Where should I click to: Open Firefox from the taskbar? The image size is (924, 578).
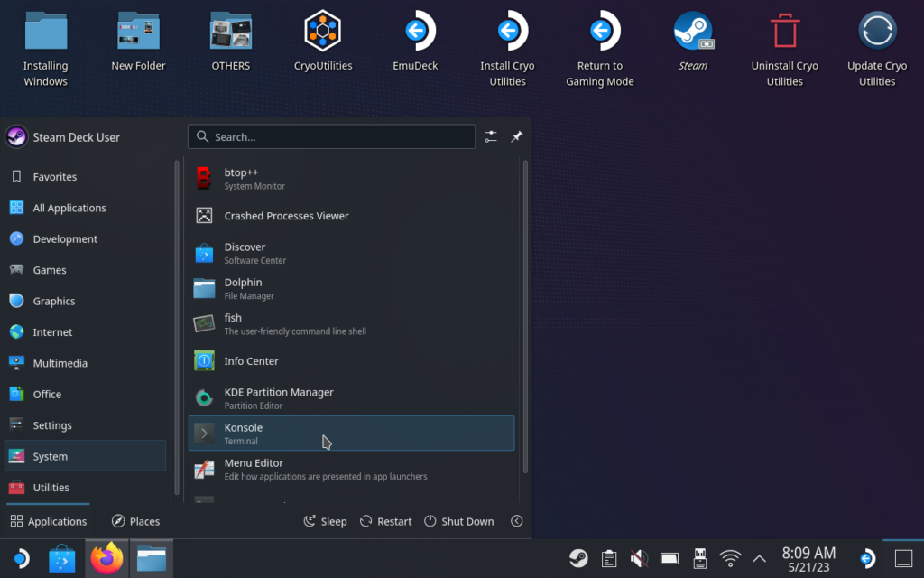[106, 558]
